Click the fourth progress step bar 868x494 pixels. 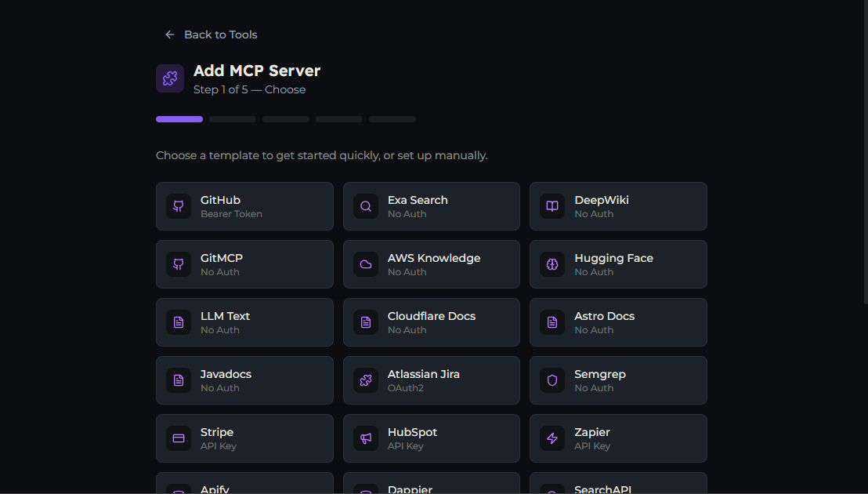tap(338, 119)
